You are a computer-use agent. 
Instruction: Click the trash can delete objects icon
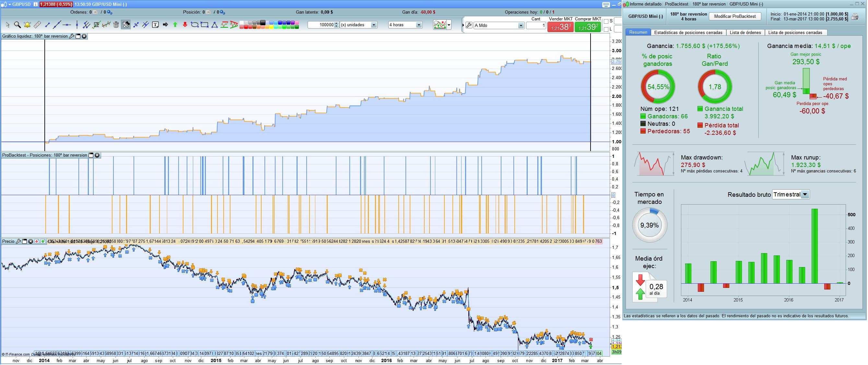[116, 25]
